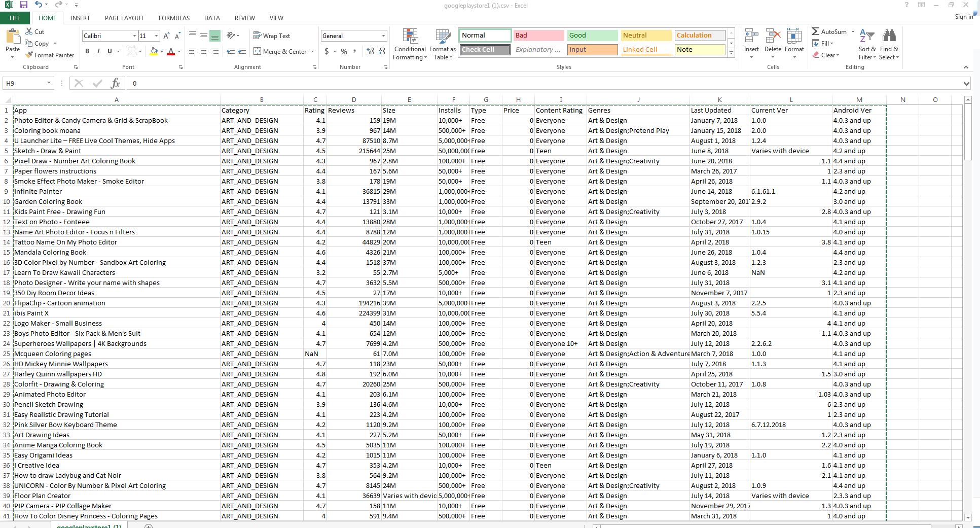Decrease the cell indent

[x=231, y=51]
